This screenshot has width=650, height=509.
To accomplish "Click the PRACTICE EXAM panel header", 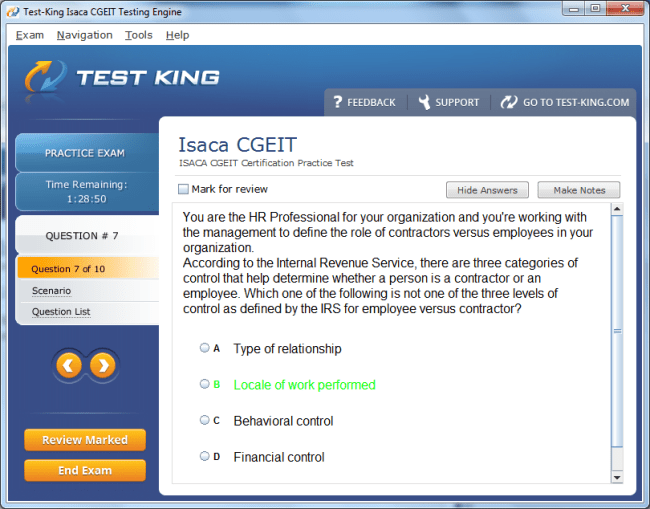I will pyautogui.click(x=87, y=153).
